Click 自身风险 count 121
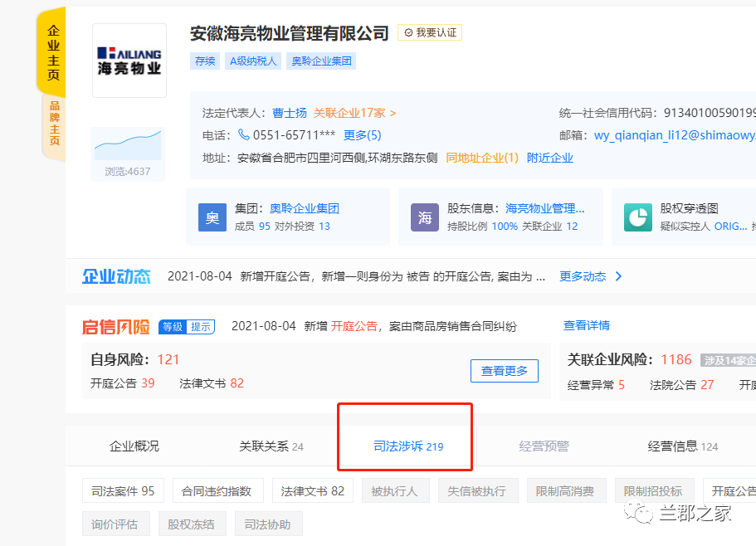 (x=168, y=359)
